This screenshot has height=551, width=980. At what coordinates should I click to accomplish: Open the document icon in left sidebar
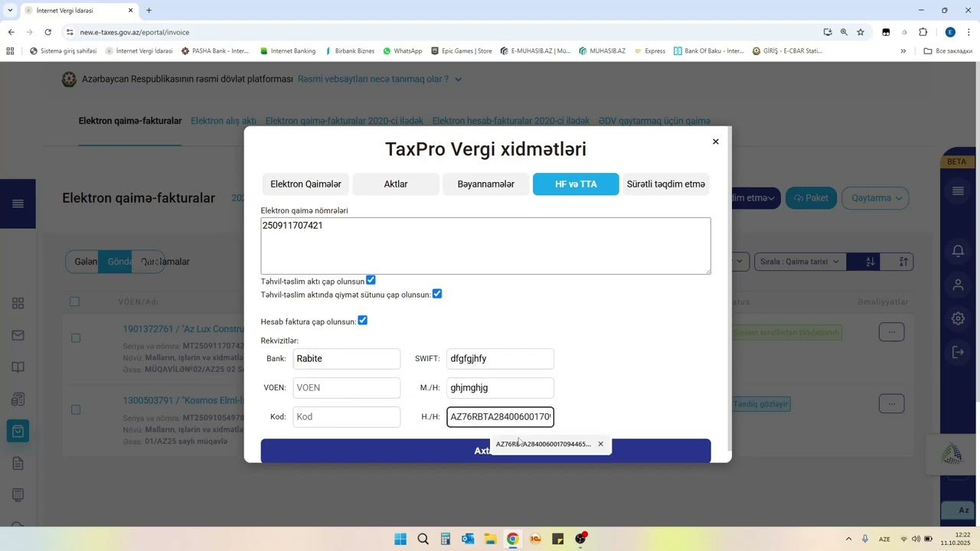point(18,463)
